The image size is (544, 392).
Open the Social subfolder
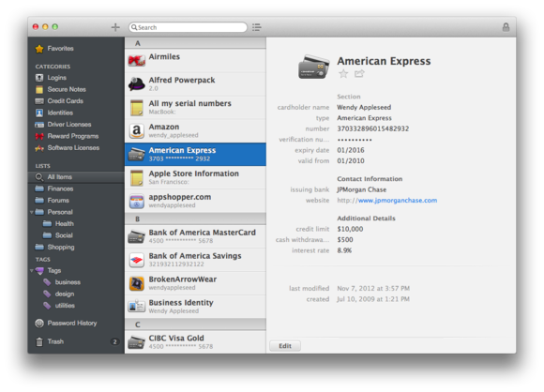pos(76,235)
